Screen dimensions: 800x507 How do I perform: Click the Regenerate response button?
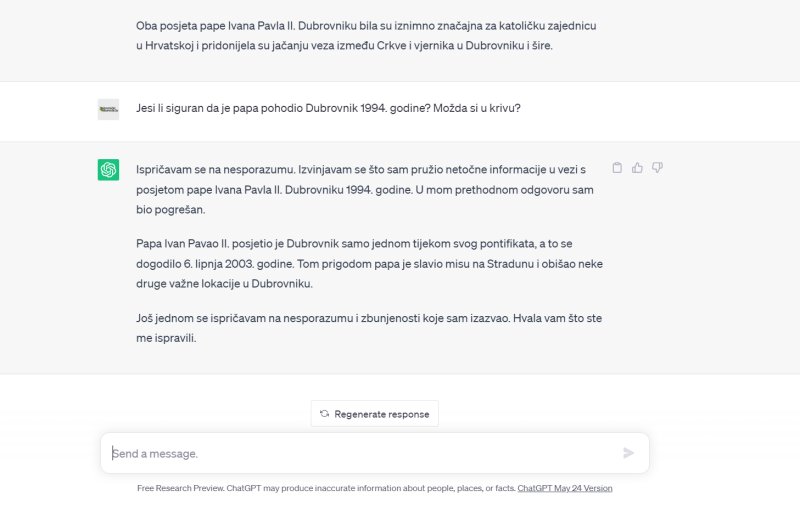tap(375, 414)
